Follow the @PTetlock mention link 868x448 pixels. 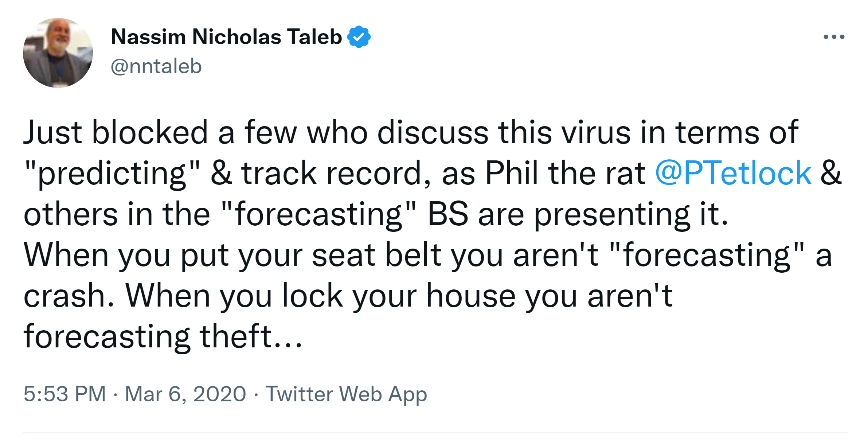733,173
